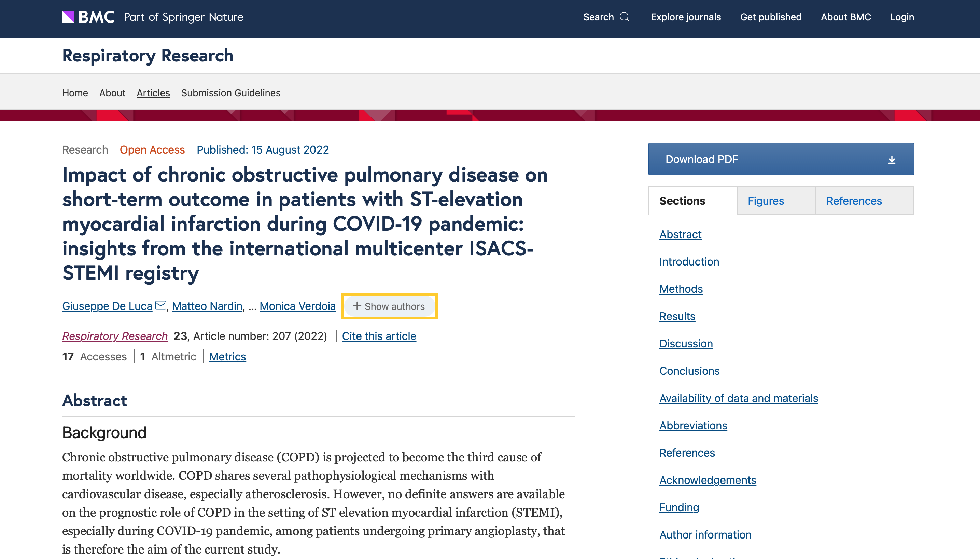The image size is (980, 559).
Task: Open Cite this article link
Action: (x=379, y=336)
